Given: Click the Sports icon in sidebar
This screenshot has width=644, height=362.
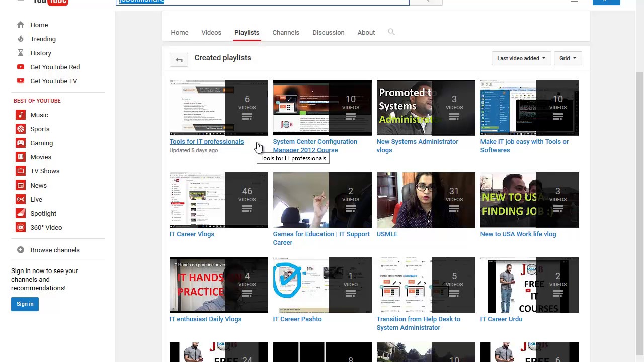Looking at the screenshot, I should [x=20, y=129].
